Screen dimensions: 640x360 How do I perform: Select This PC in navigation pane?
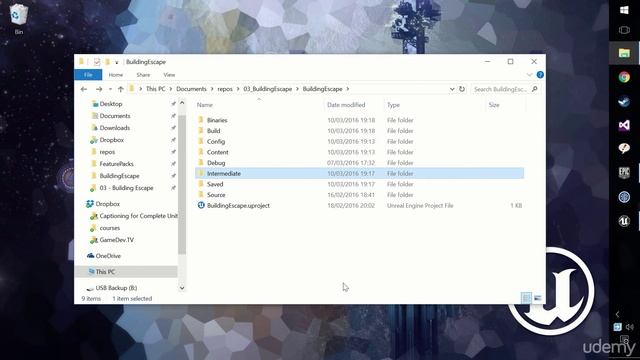point(105,272)
